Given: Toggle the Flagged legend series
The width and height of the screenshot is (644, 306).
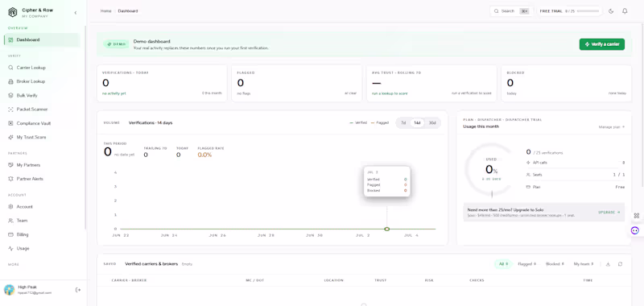Looking at the screenshot, I should tap(380, 123).
